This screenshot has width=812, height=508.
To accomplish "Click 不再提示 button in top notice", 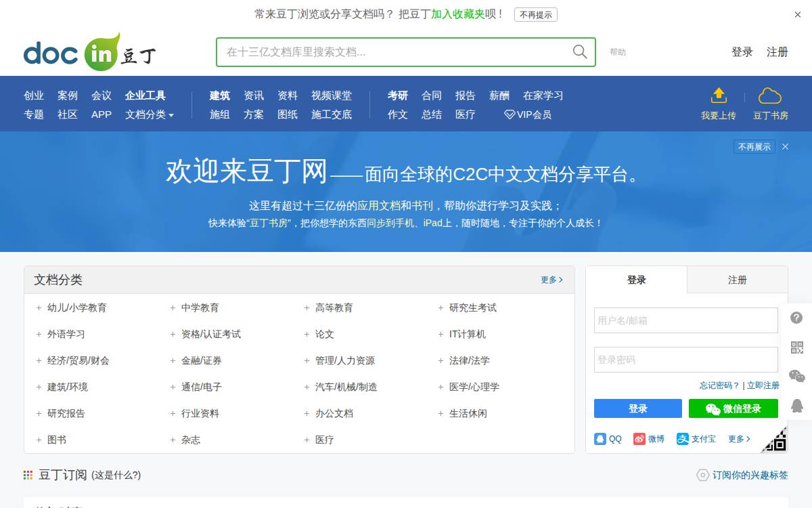I will 536,15.
